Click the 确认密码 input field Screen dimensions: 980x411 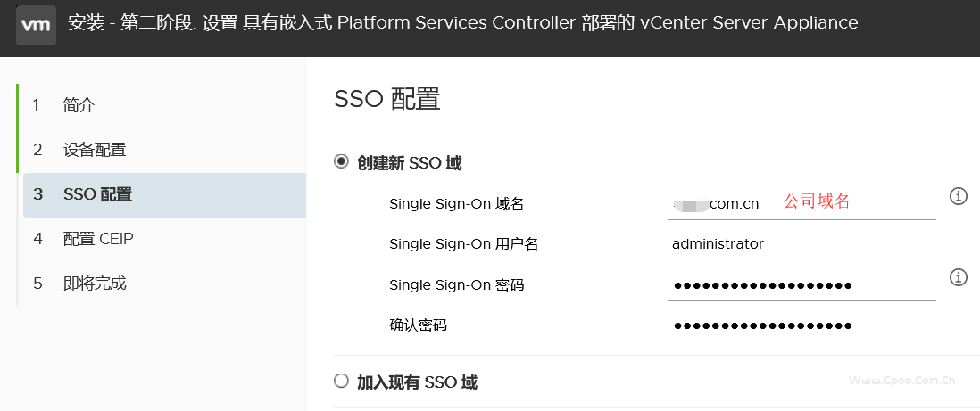point(801,326)
